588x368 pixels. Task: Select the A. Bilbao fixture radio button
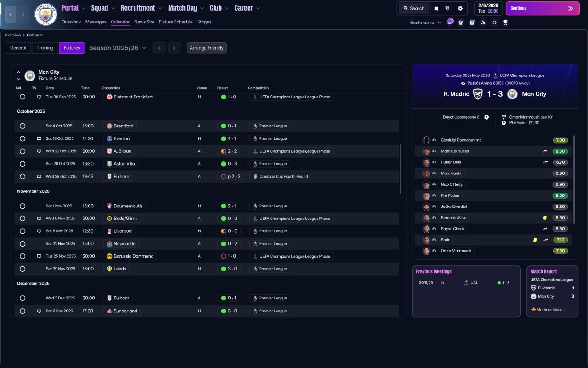point(23,151)
